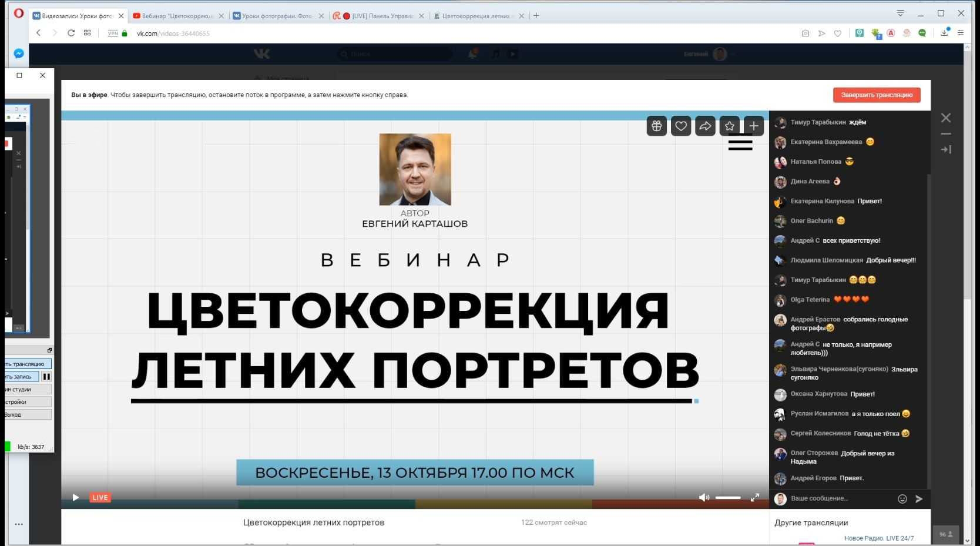Jump to the LIVE badge
The image size is (980, 546).
(x=100, y=497)
